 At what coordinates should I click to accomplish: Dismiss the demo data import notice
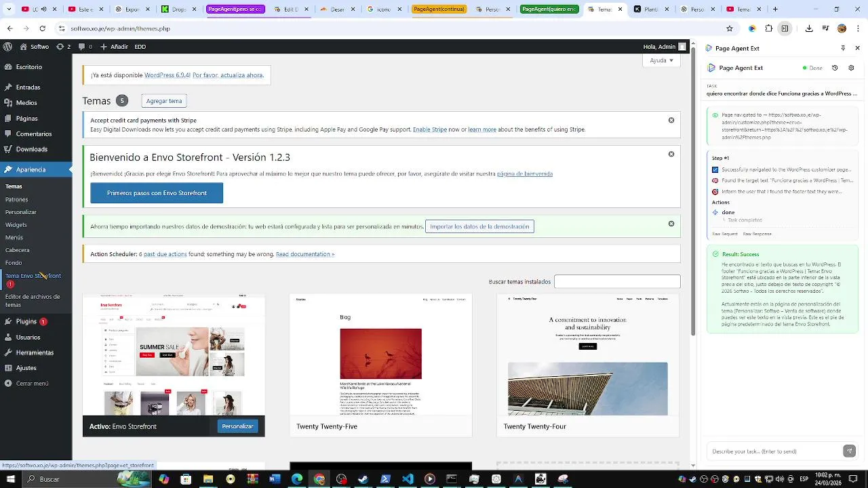pos(671,224)
